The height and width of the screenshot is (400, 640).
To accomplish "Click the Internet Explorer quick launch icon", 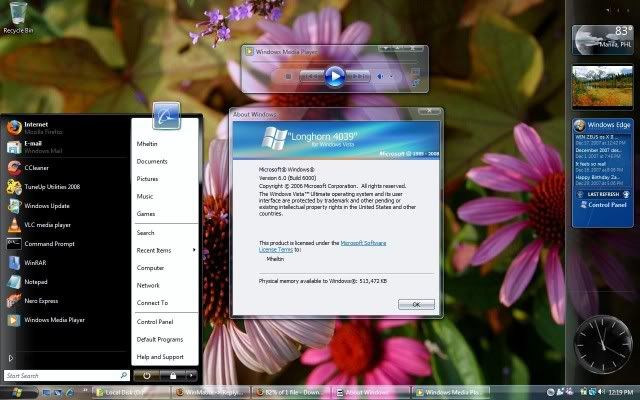I will click(70, 393).
